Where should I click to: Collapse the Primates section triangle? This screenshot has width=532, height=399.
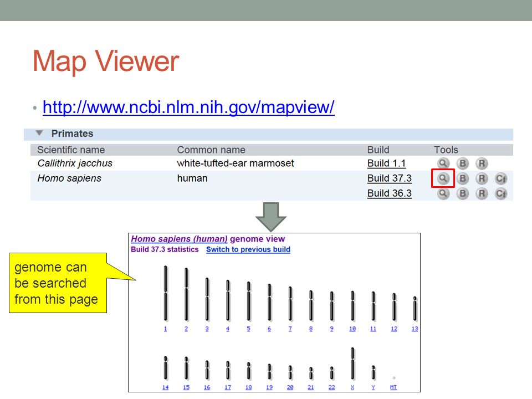[39, 133]
